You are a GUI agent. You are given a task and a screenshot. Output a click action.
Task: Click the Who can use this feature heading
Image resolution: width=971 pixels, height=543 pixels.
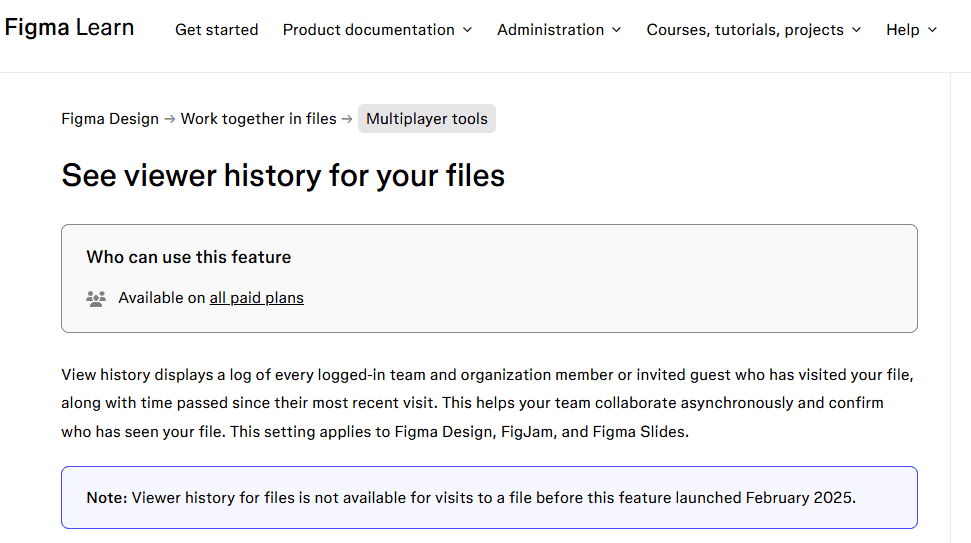[189, 257]
